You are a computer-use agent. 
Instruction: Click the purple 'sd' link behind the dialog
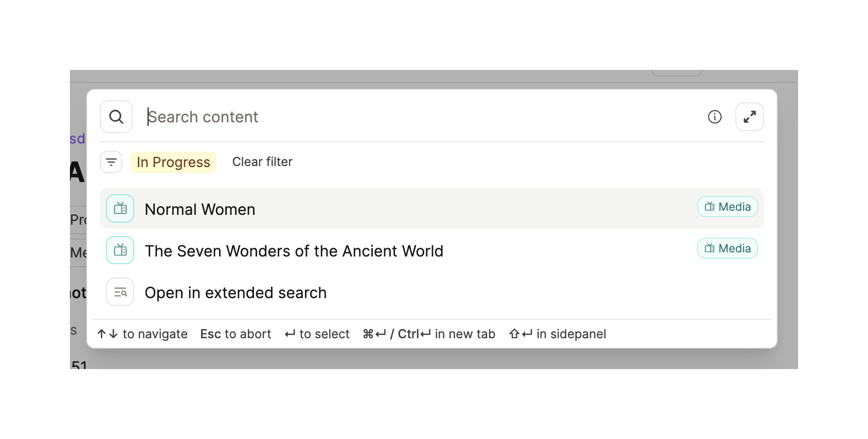click(77, 139)
